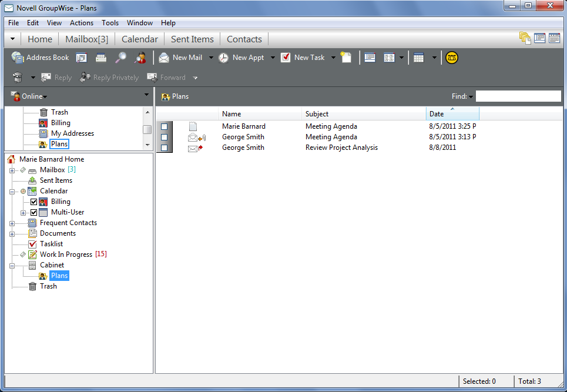Click the Tasklist red checkmark icon

coord(32,244)
